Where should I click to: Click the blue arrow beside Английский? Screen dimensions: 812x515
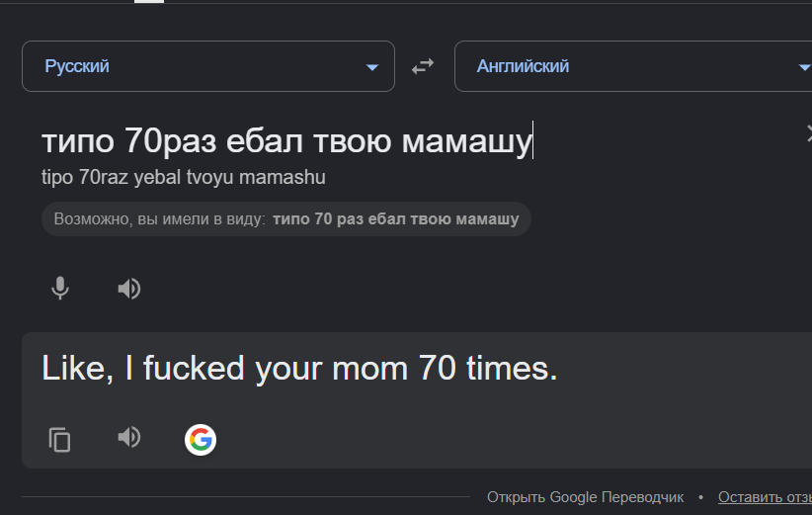tap(805, 67)
